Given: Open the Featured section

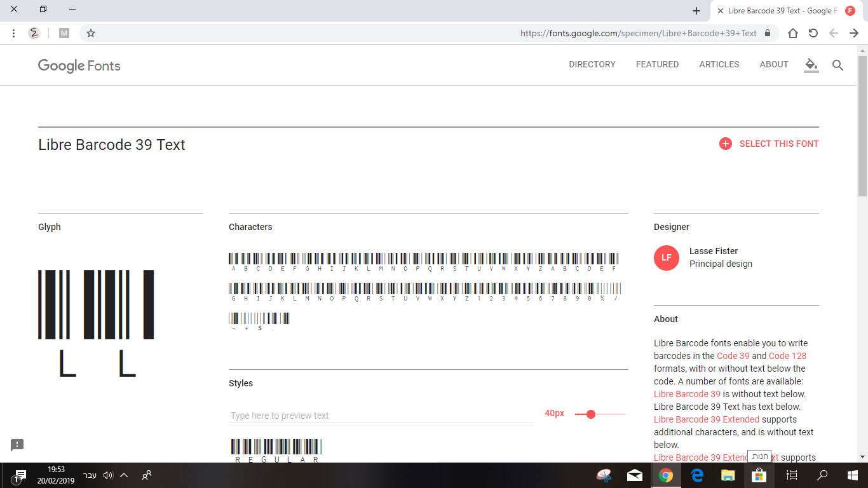Looking at the screenshot, I should [657, 64].
